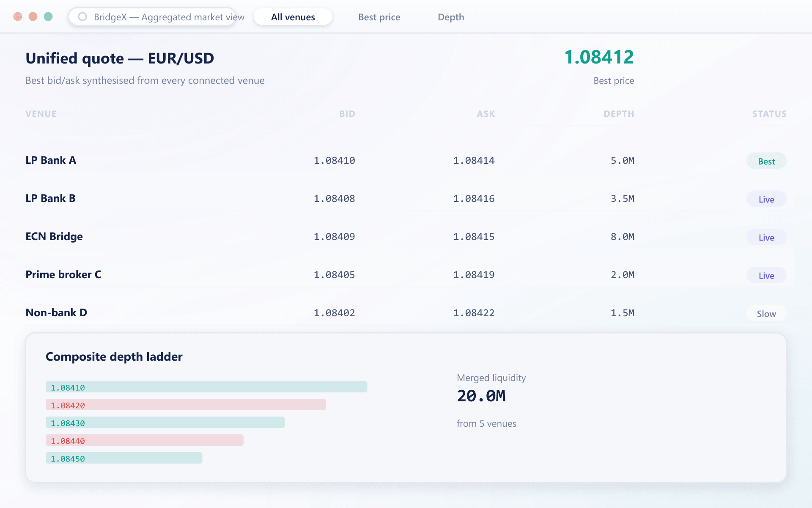Click the LP Bank A depth 5.0M

tap(622, 160)
